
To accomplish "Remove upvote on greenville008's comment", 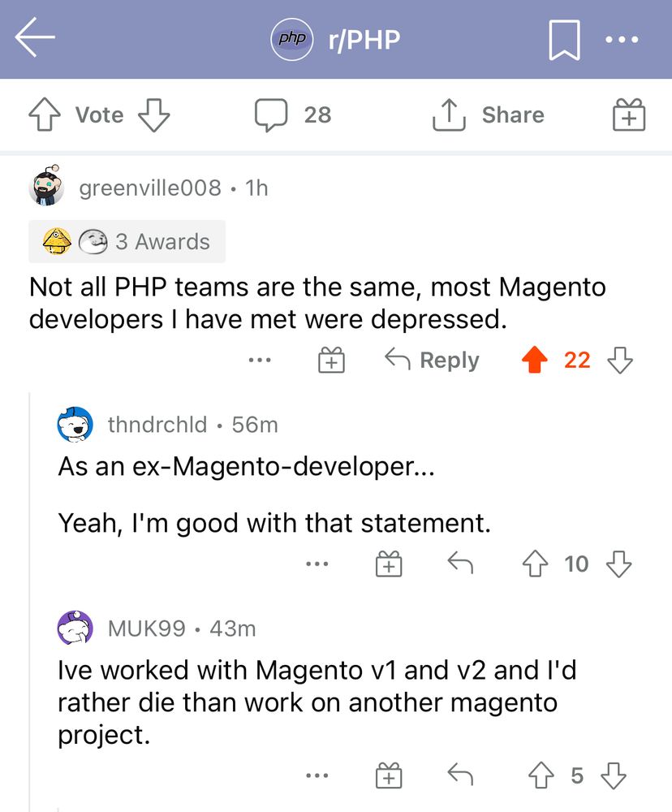I will tap(534, 360).
